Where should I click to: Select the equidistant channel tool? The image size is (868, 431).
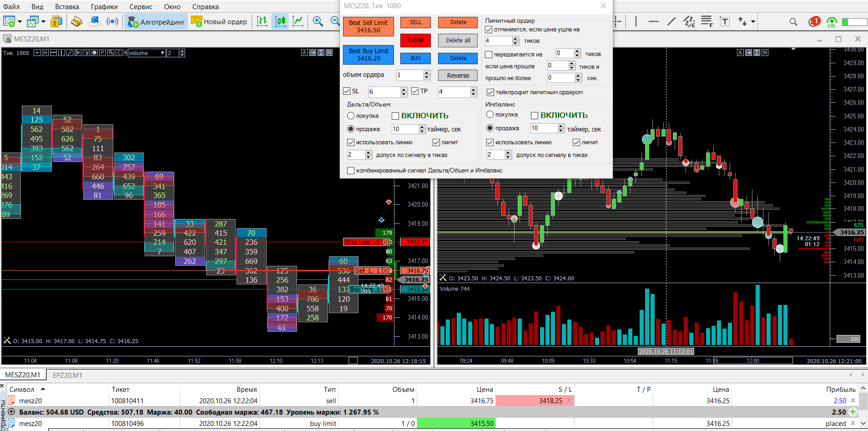point(689,21)
